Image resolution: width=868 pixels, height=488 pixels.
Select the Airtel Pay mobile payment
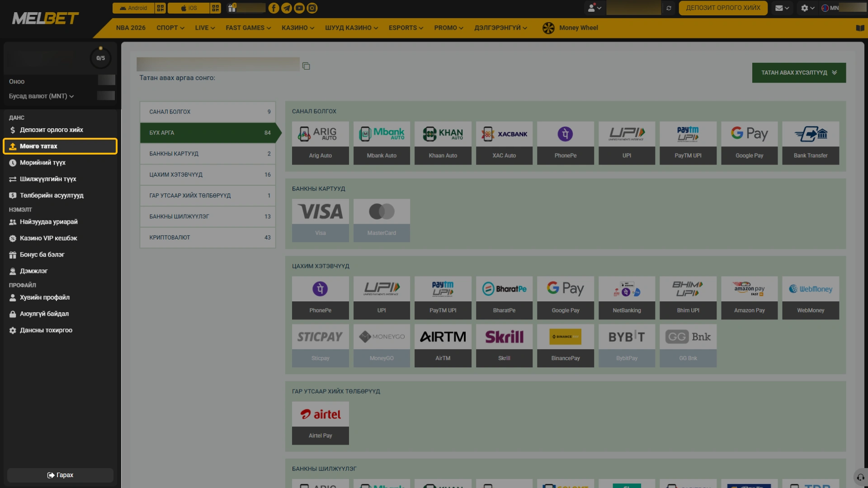pyautogui.click(x=321, y=423)
